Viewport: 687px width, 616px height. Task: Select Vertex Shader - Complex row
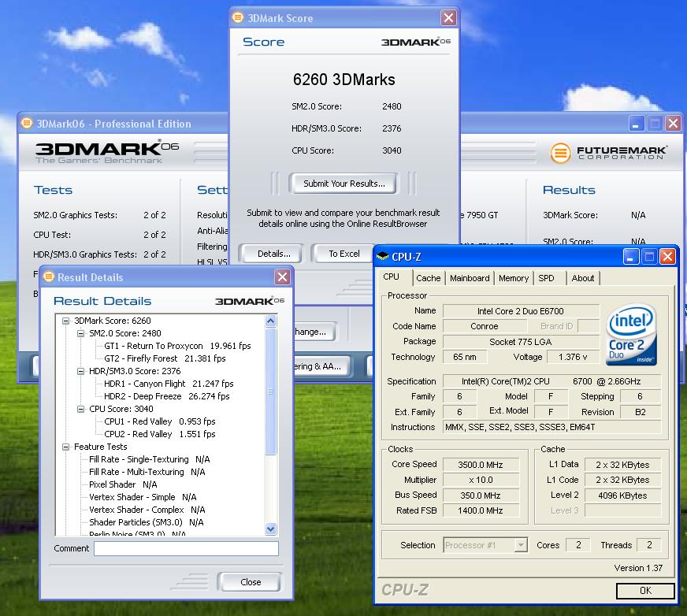pos(147,510)
